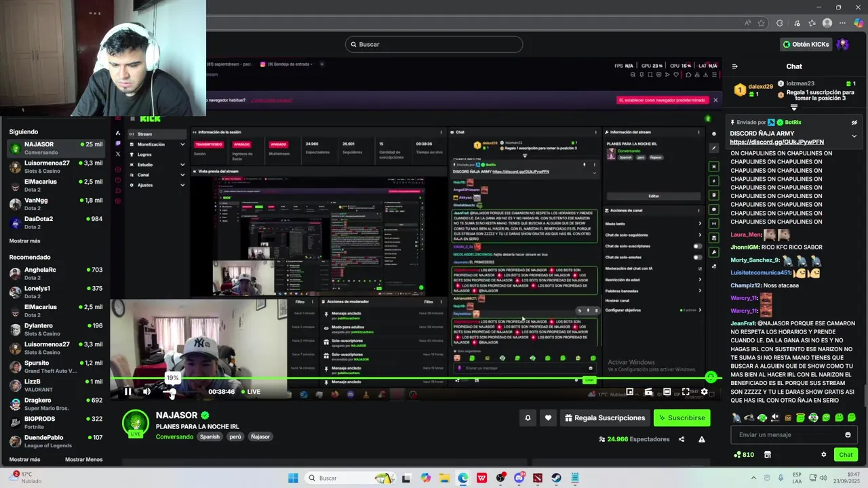Check the 810 channel points balance
The image size is (868, 488).
pyautogui.click(x=744, y=455)
